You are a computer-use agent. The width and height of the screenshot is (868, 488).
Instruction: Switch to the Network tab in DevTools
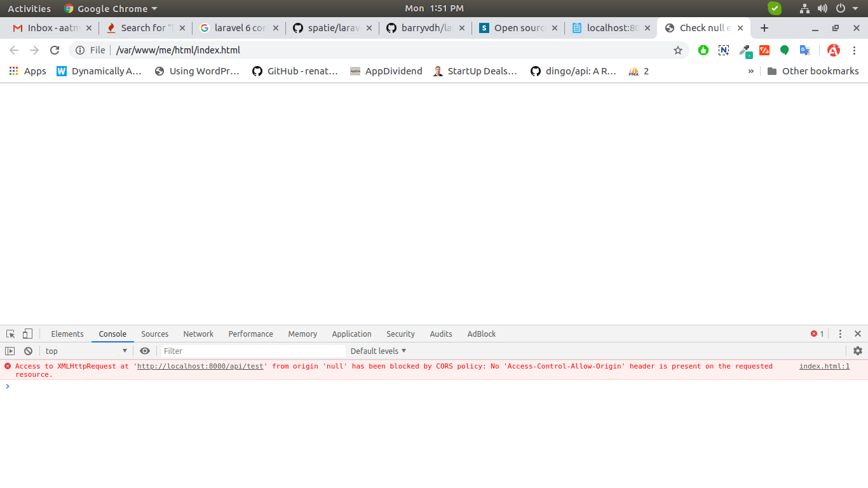tap(198, 334)
